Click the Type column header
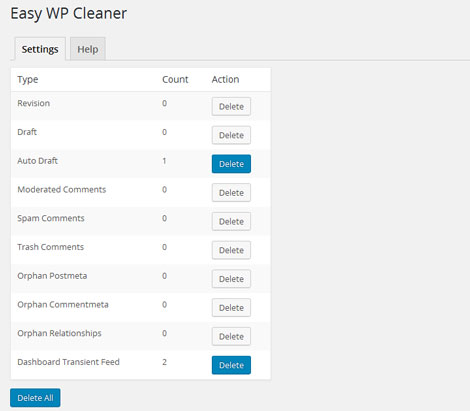Viewport: 470px width, 411px height. 28,79
